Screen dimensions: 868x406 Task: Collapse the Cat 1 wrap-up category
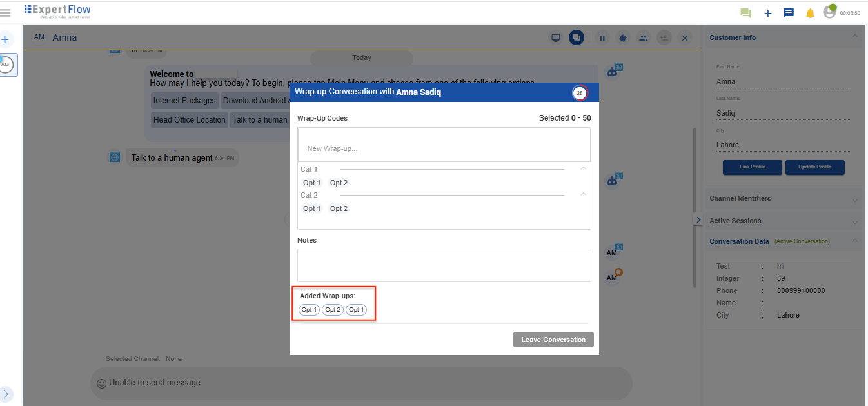(x=583, y=168)
